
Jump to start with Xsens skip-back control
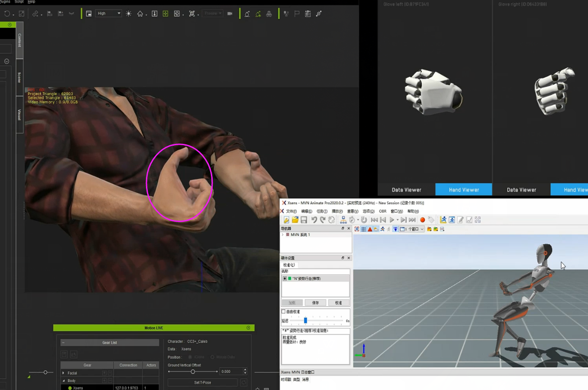pos(374,220)
